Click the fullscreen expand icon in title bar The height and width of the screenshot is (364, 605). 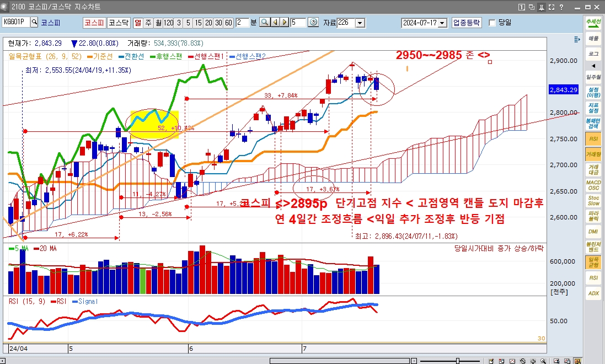[552, 7]
